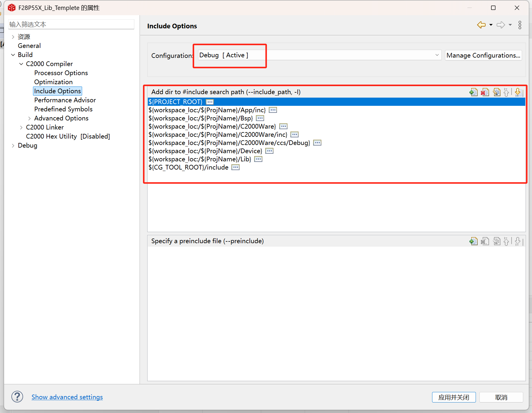Expand the Debug tree node
The height and width of the screenshot is (413, 532).
pyautogui.click(x=13, y=146)
